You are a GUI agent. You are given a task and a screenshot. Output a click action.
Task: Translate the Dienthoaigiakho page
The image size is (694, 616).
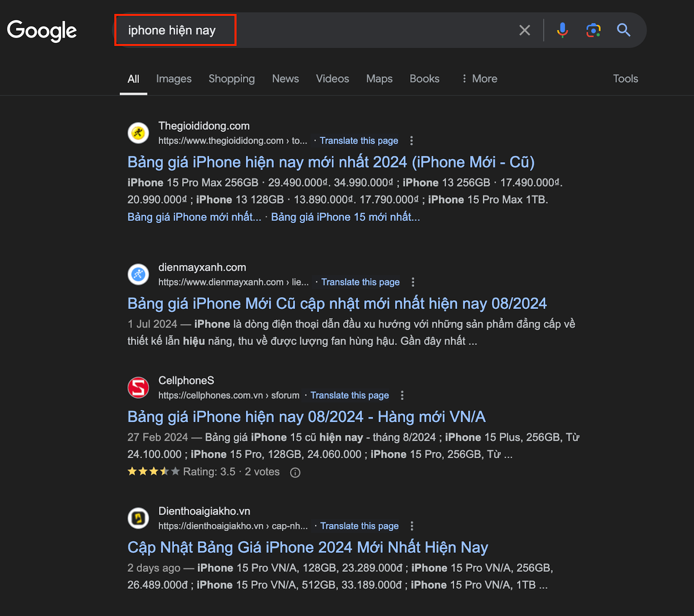359,526
